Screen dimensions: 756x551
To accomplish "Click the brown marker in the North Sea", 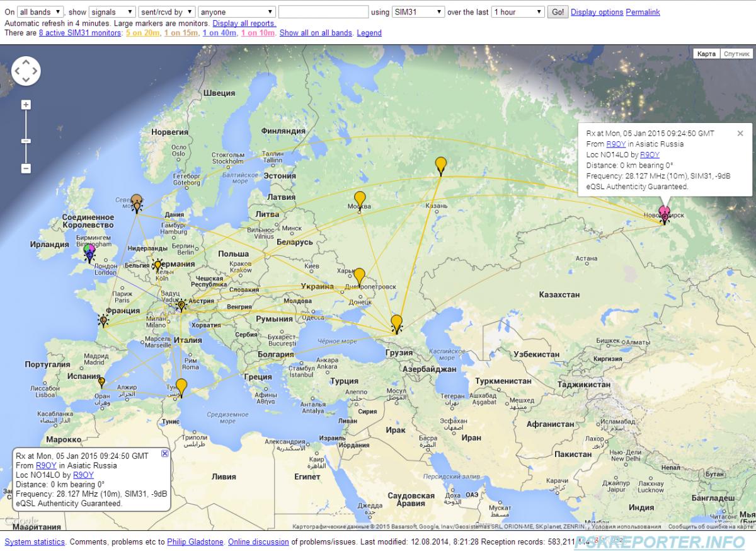I will [136, 202].
